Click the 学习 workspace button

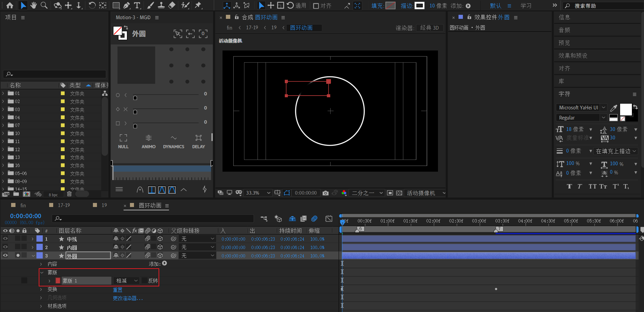[x=526, y=6]
